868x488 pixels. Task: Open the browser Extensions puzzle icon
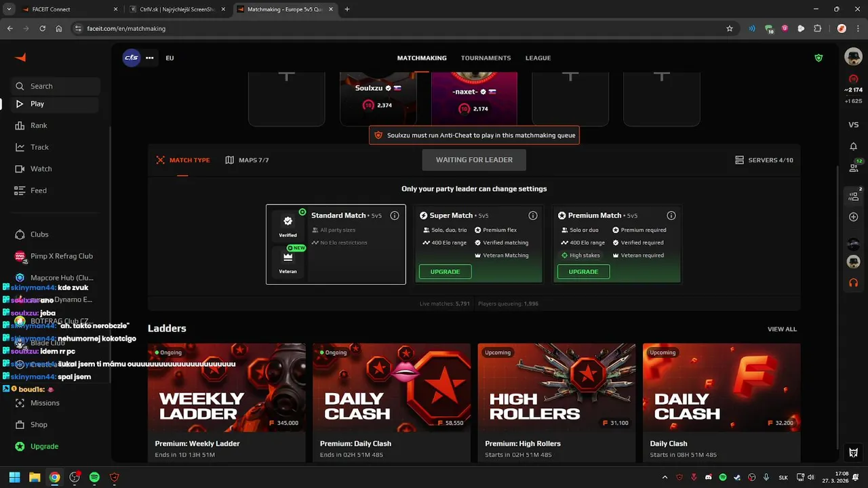818,28
